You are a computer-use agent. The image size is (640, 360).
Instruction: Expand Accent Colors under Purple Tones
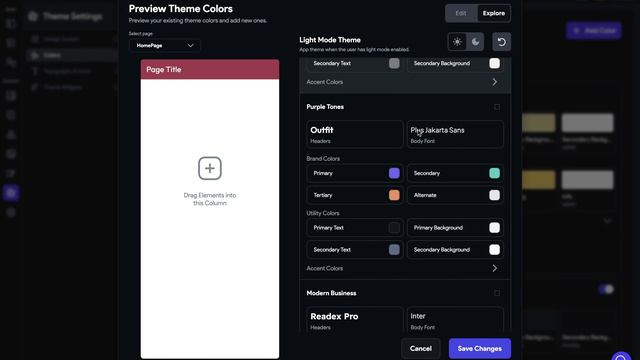(x=405, y=268)
